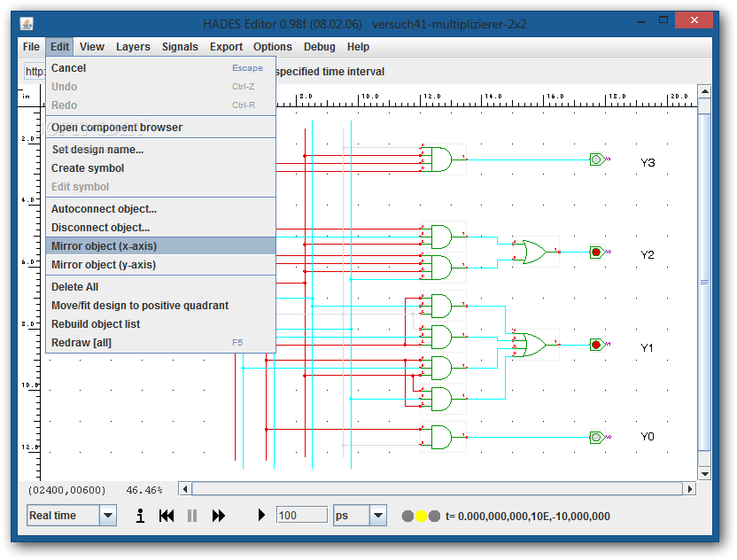Choose Delete All entry
The width and height of the screenshot is (737, 560).
tap(160, 287)
